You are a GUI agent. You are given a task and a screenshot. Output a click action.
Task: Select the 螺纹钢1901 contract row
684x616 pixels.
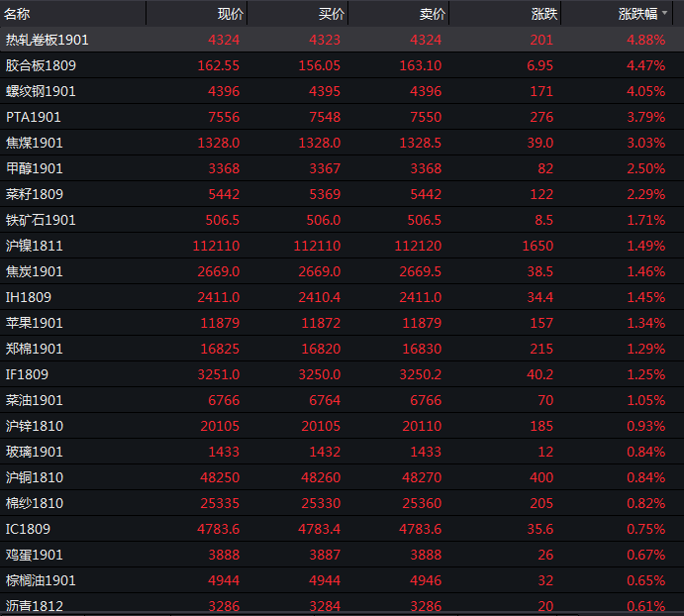41,91
